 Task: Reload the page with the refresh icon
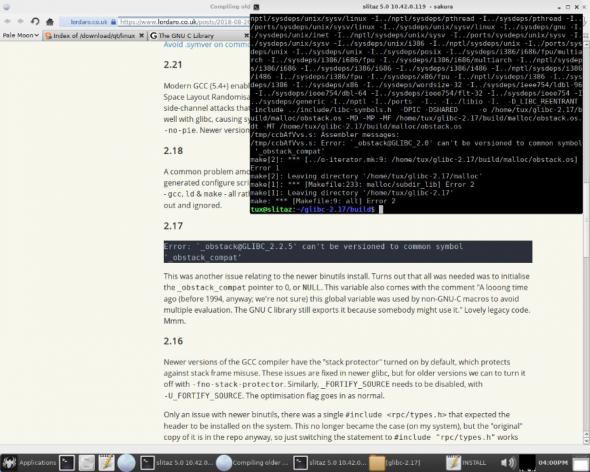click(x=35, y=21)
